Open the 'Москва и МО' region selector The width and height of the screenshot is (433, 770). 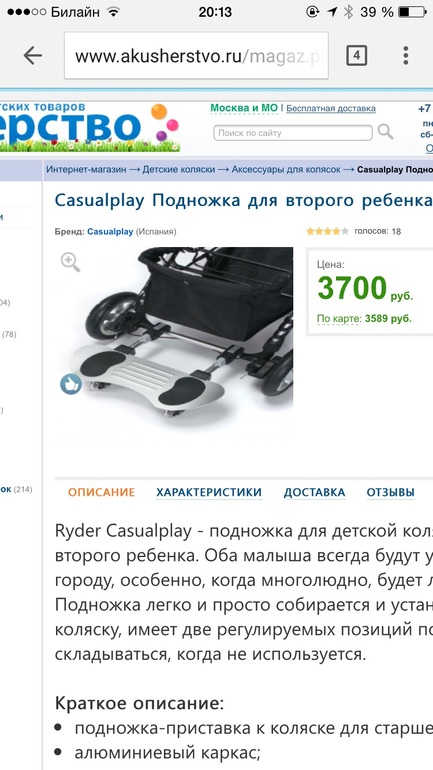pyautogui.click(x=244, y=108)
